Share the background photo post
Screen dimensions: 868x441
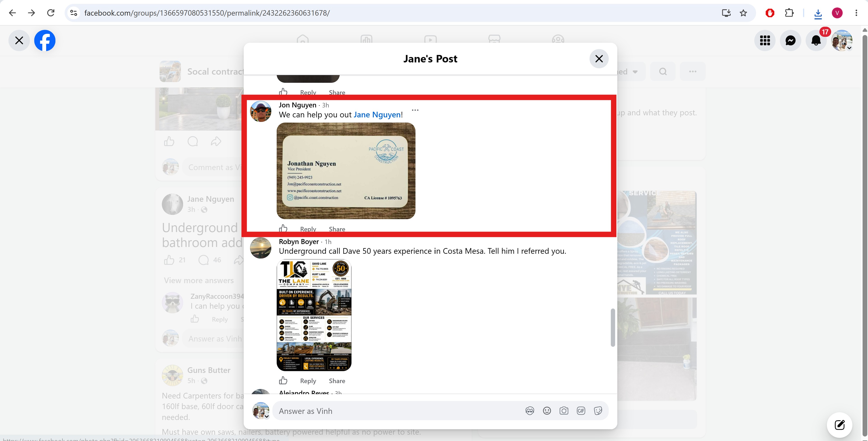(216, 142)
